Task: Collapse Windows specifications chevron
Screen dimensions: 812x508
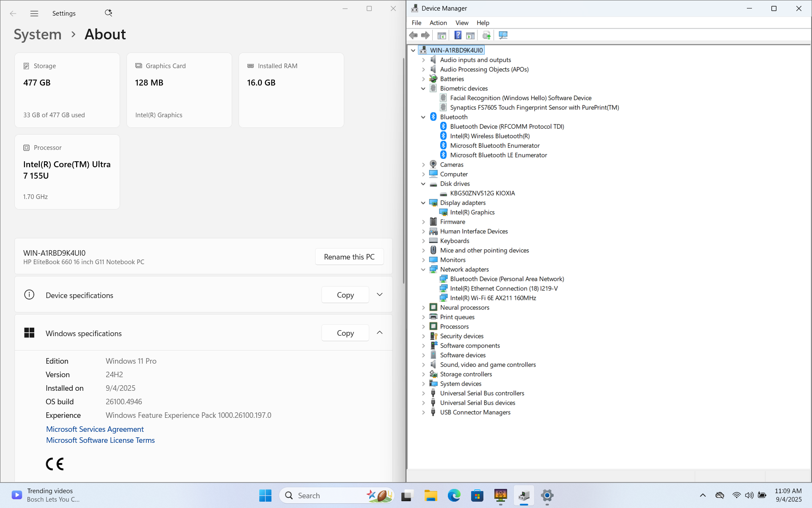Action: point(379,333)
